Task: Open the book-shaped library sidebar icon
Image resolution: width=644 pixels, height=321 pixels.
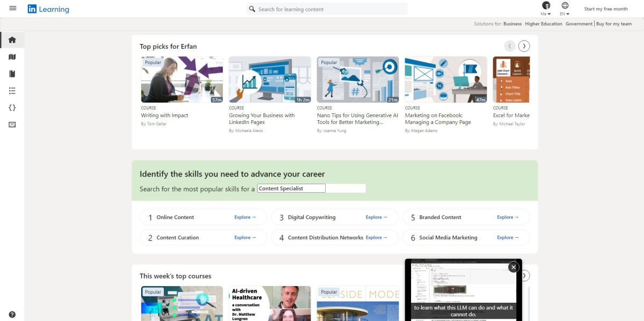Action: tap(12, 74)
